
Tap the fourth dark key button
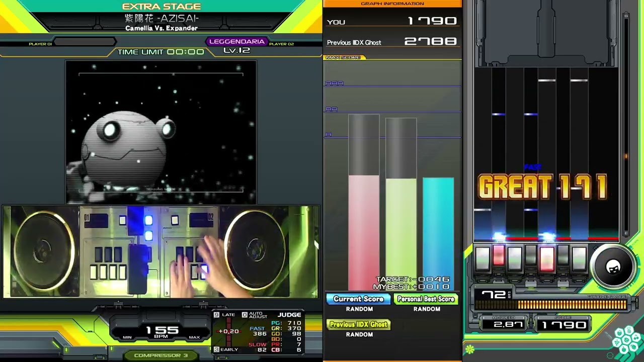point(531,255)
